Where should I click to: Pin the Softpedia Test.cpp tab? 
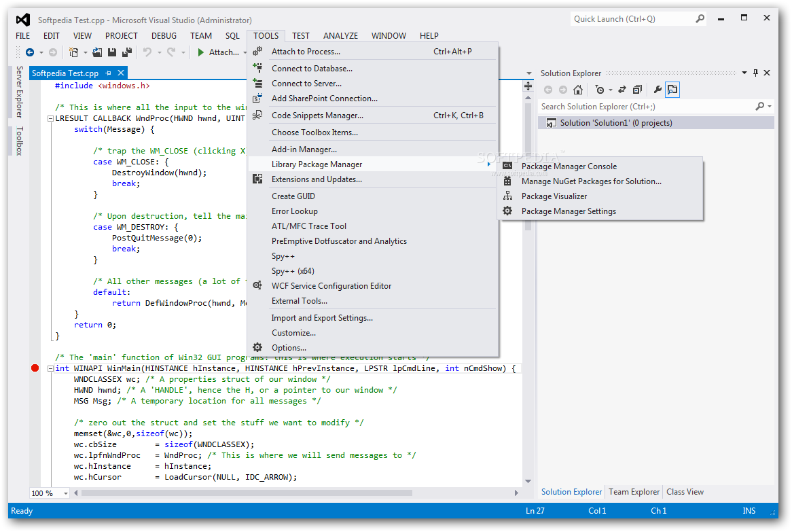point(108,73)
